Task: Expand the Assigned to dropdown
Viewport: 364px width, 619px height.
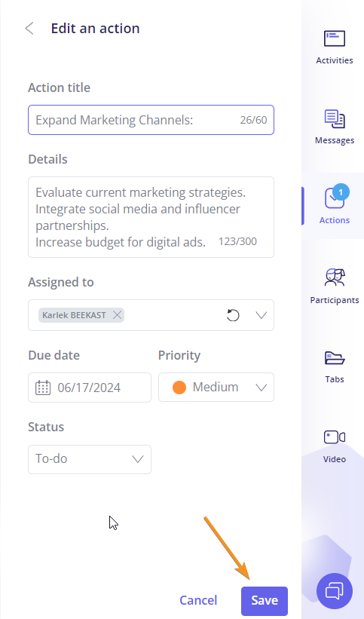Action: click(x=262, y=315)
